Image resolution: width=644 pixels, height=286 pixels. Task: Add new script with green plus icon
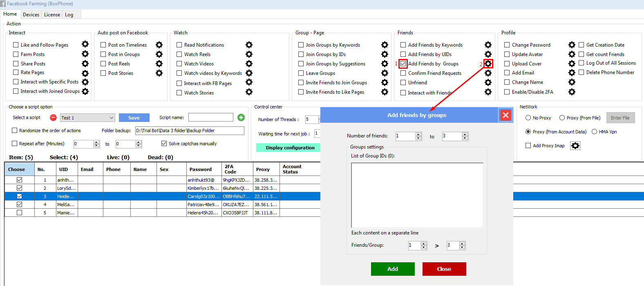tap(241, 117)
